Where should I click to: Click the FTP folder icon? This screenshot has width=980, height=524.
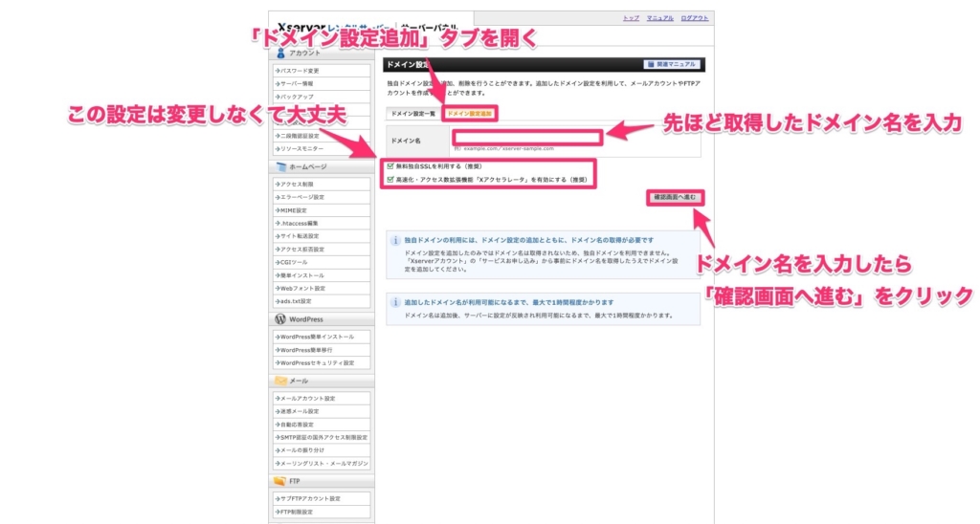280,481
